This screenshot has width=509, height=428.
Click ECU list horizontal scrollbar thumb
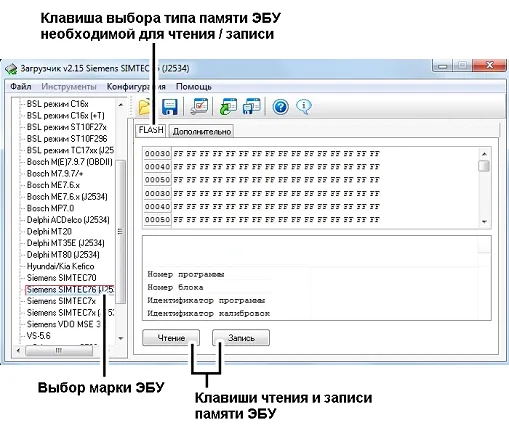pos(59,350)
